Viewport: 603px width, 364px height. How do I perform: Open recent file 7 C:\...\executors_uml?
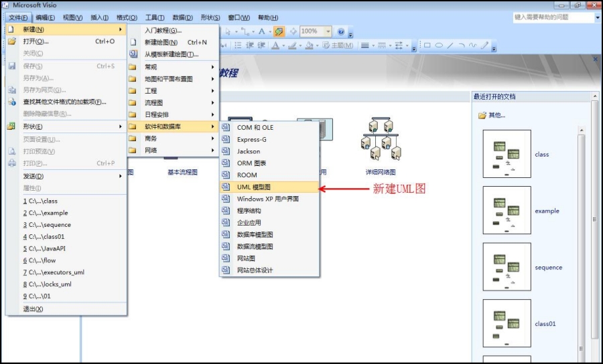click(x=66, y=272)
